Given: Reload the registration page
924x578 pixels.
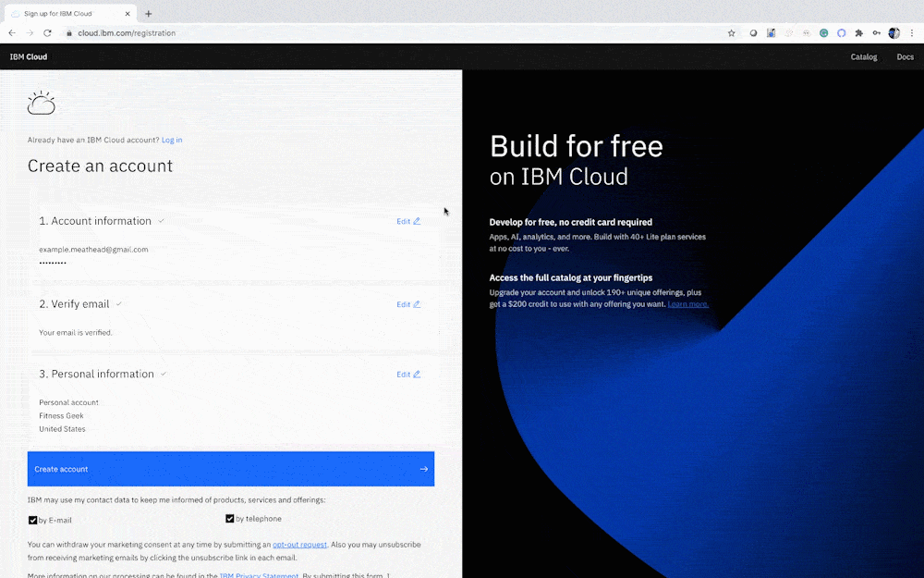Looking at the screenshot, I should click(48, 33).
